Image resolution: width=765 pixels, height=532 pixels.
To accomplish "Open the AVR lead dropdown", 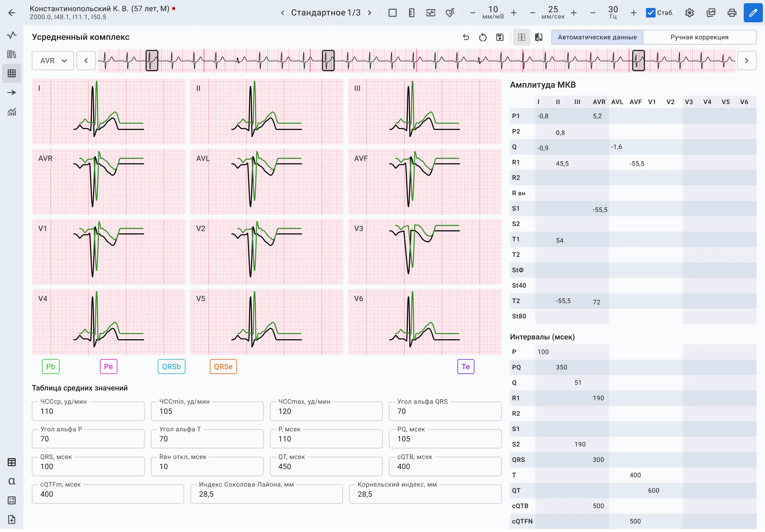I will coord(53,61).
